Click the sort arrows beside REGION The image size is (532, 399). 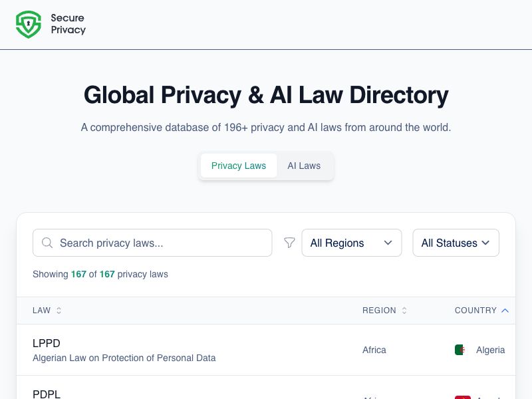[404, 311]
